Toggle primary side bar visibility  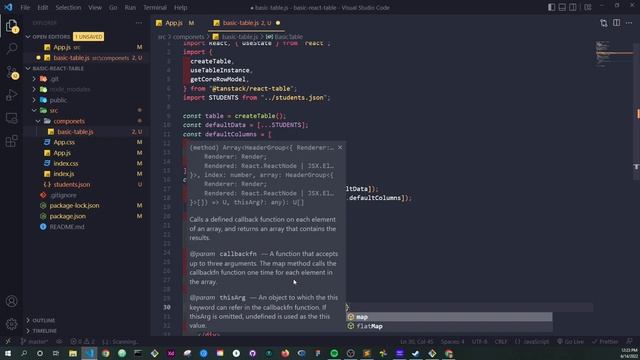click(551, 7)
